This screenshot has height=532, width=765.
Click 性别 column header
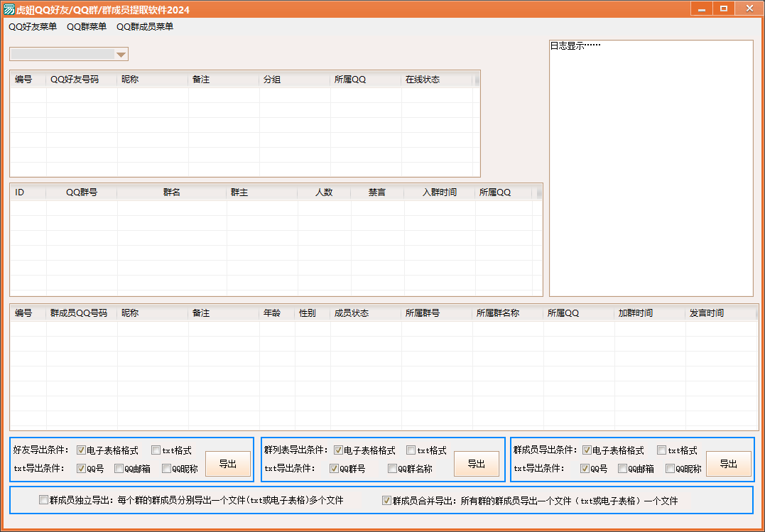click(313, 313)
